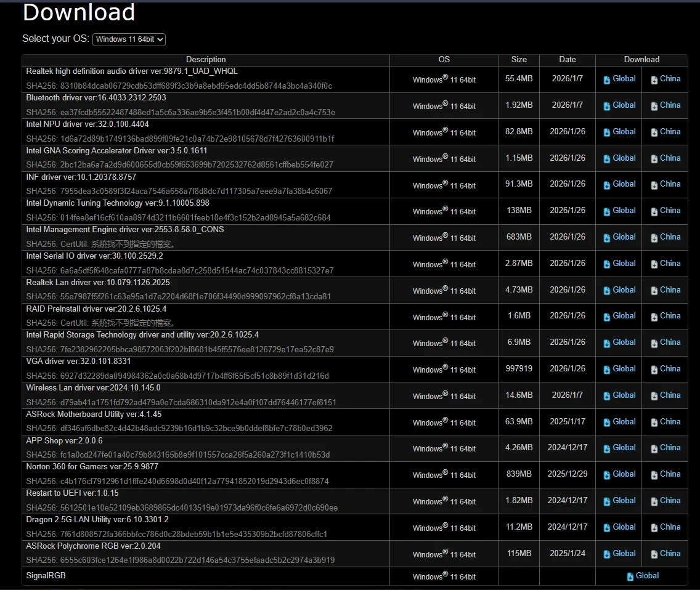Open the Select your OS dropdown

click(x=129, y=39)
